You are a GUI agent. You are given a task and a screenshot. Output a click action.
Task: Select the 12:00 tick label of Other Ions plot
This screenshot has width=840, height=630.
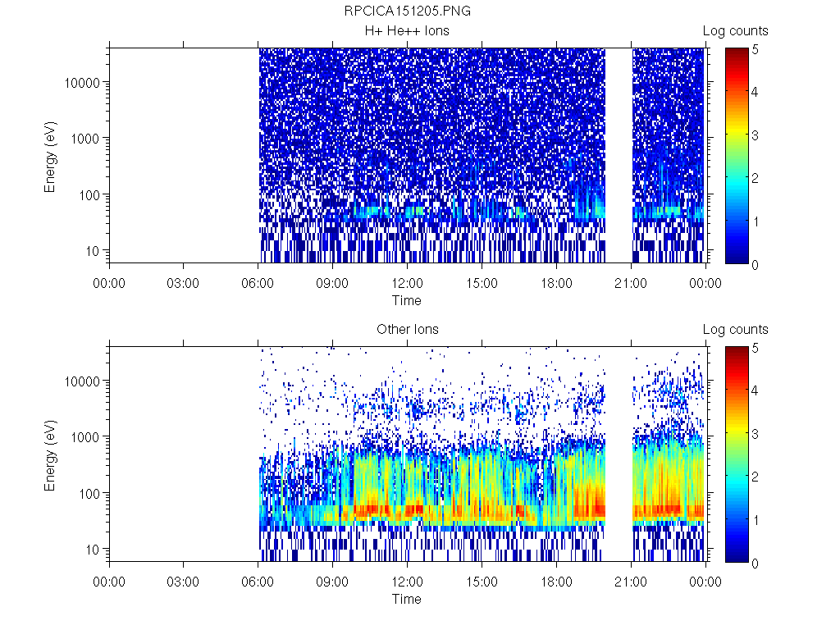(407, 582)
